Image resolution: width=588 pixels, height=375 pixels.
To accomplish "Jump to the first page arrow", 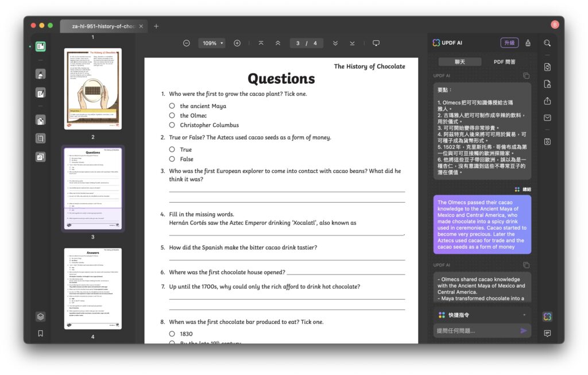I will 261,43.
